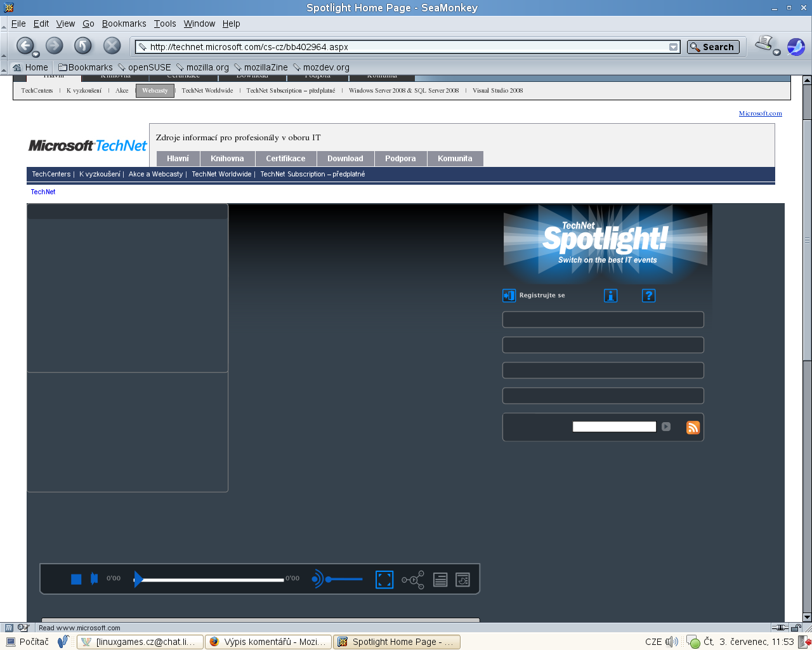Select the Podpora tab
The width and height of the screenshot is (812, 650).
[x=400, y=159]
